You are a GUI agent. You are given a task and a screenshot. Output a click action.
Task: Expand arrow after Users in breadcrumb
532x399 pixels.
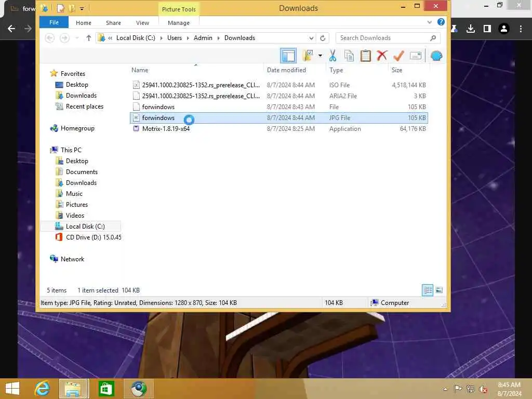[188, 38]
